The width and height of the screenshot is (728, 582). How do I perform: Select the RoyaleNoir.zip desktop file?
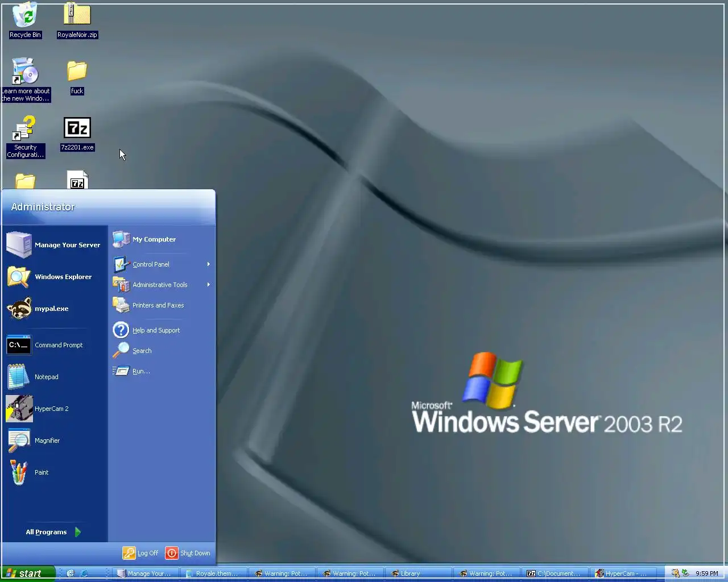77,20
